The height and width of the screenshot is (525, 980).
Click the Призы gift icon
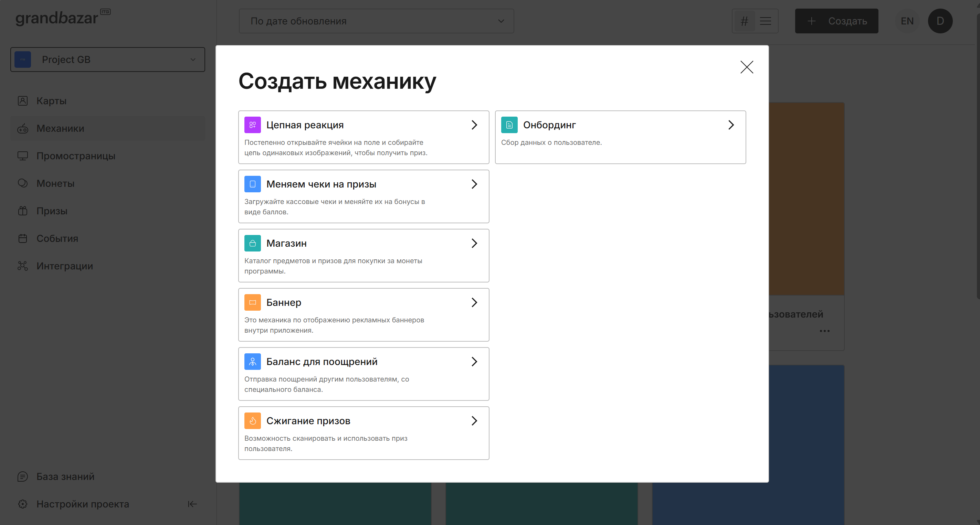point(23,211)
